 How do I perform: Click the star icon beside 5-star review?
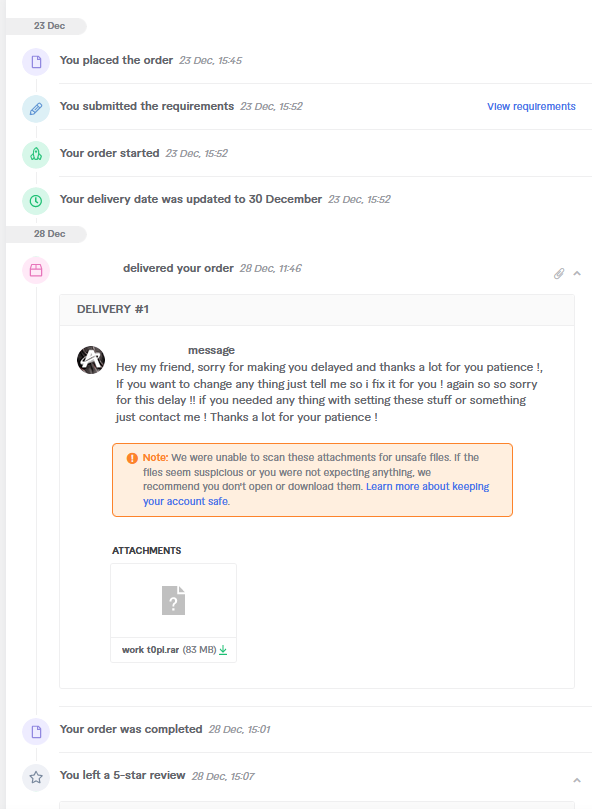(x=36, y=777)
